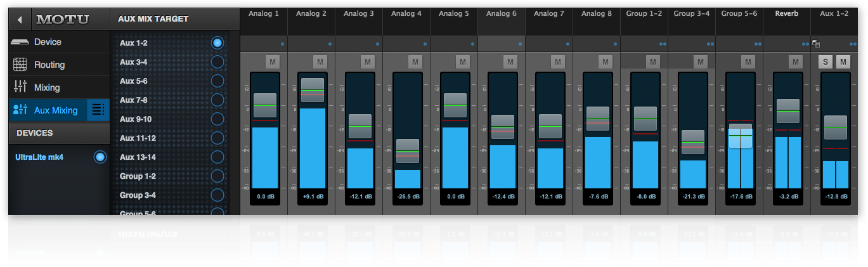
Task: Click the Analog 6 dB value field
Action: (x=503, y=197)
